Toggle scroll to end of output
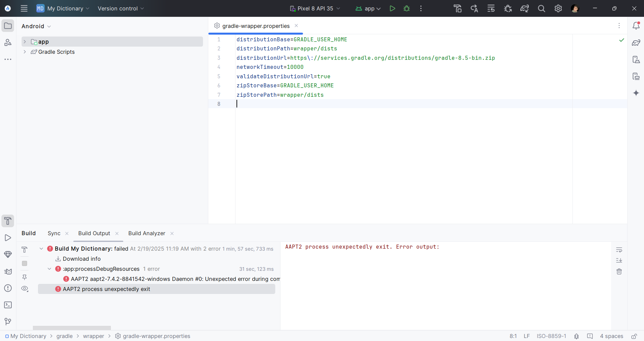Image resolution: width=644 pixels, height=341 pixels. point(619,260)
